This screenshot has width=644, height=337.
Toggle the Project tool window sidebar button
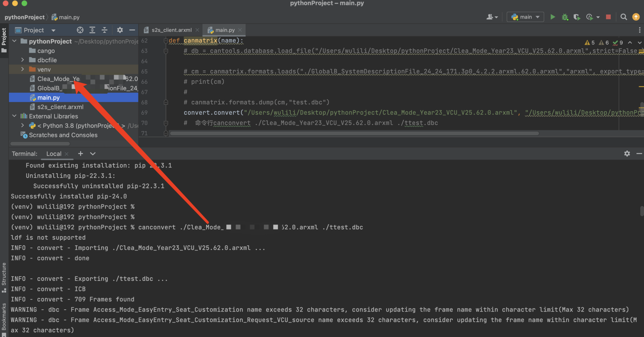(x=4, y=40)
